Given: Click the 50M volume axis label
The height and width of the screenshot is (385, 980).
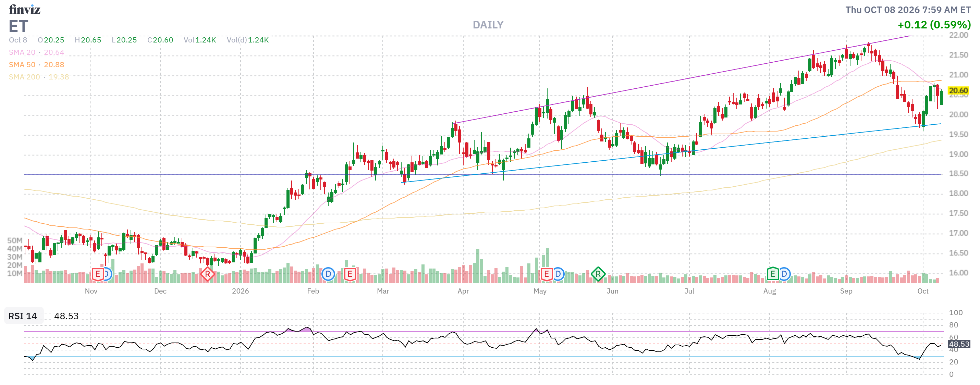Looking at the screenshot, I should 15,240.
